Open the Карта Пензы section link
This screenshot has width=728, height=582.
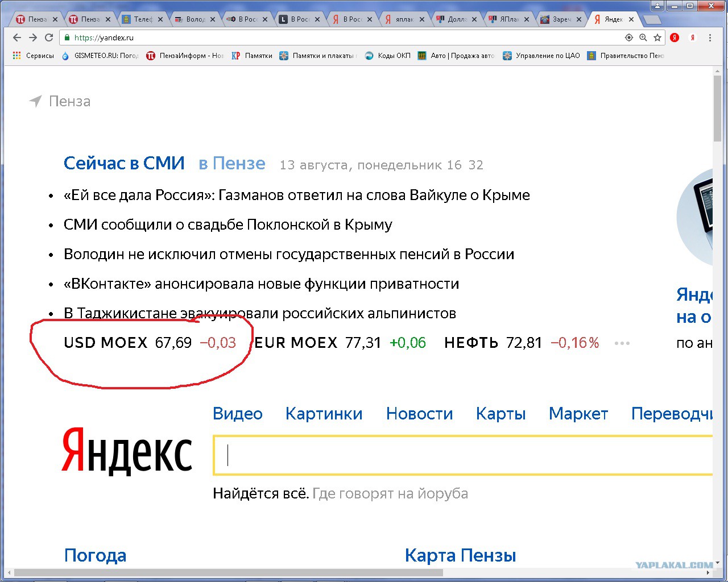point(461,555)
